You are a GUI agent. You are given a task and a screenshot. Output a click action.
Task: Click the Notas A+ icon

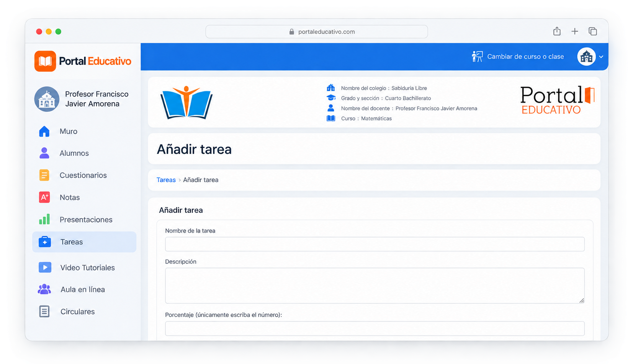tap(44, 198)
